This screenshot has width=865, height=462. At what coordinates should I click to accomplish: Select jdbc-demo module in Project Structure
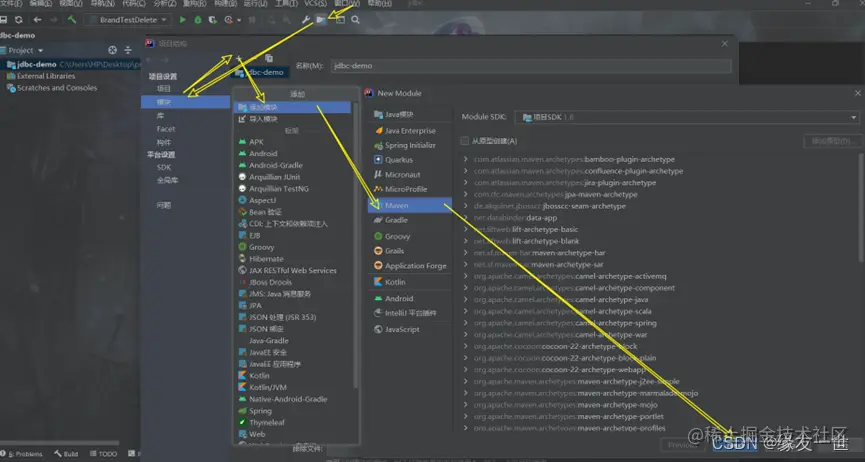click(x=260, y=72)
